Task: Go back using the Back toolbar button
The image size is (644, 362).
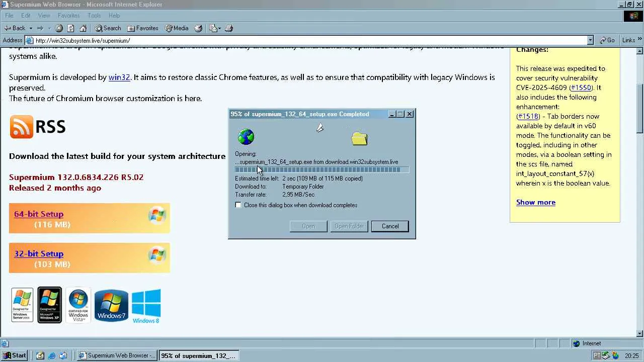Action: coord(15,28)
